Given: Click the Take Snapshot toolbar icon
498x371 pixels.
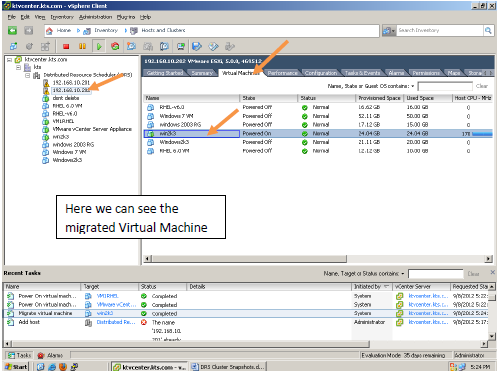Looking at the screenshot, I should (131, 46).
